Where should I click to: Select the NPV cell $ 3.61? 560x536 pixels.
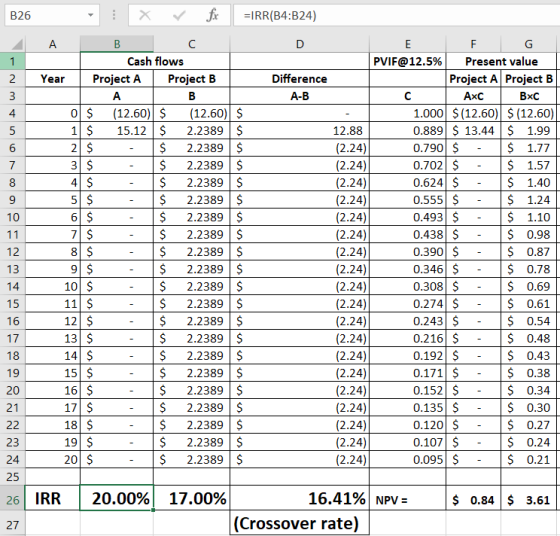(x=529, y=498)
